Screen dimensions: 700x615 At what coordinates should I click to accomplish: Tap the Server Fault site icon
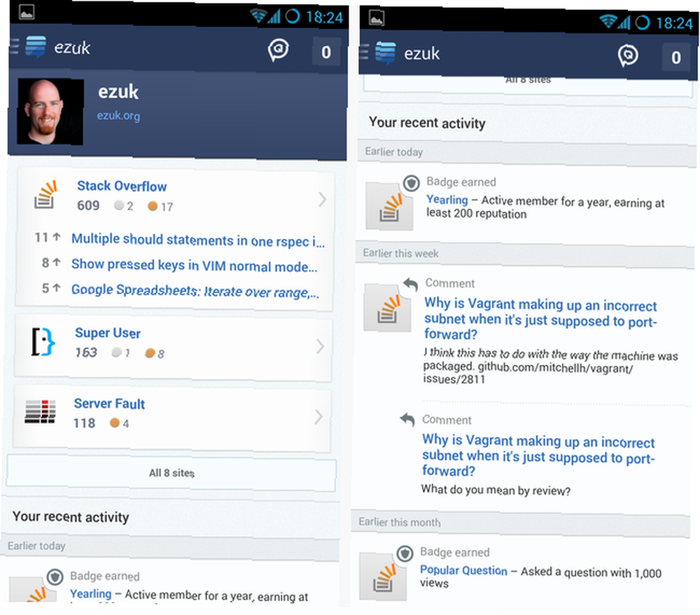pyautogui.click(x=40, y=411)
